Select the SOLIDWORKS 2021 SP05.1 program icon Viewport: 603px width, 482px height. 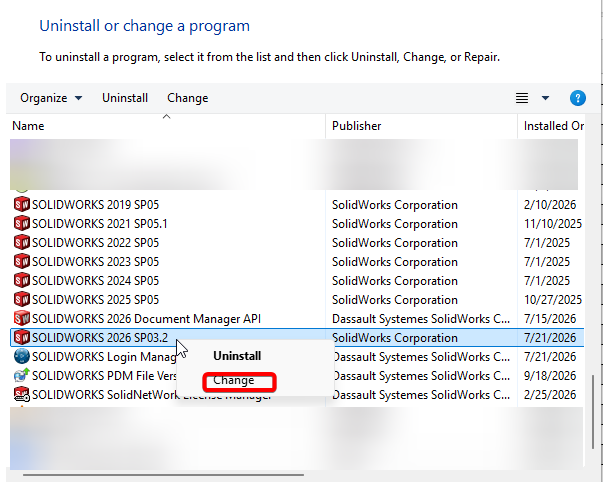22,223
